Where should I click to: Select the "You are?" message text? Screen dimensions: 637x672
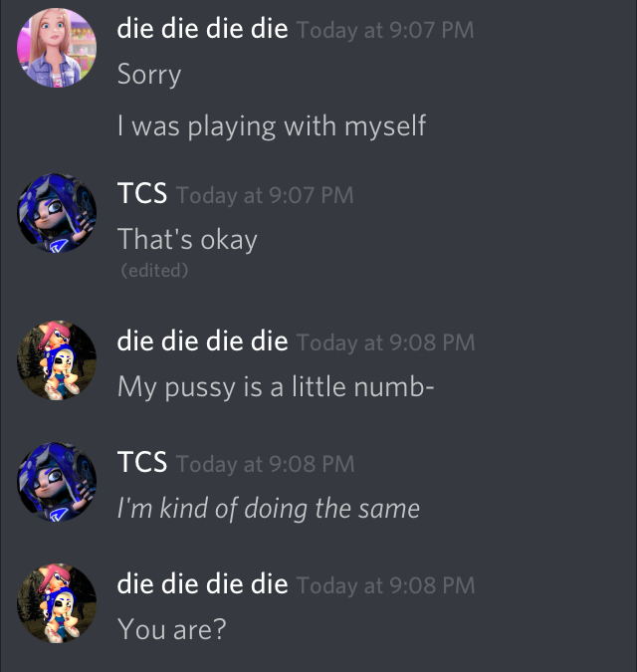(172, 629)
